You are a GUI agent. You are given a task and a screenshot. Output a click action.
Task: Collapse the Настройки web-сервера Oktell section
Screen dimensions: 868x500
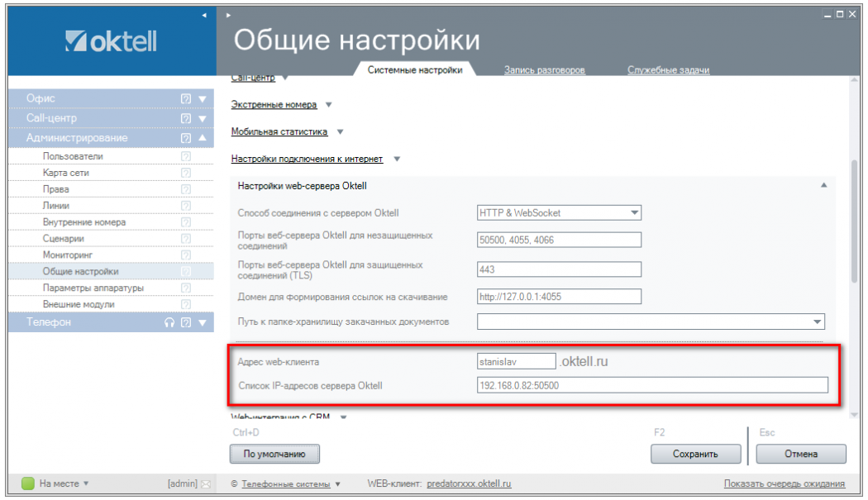823,186
